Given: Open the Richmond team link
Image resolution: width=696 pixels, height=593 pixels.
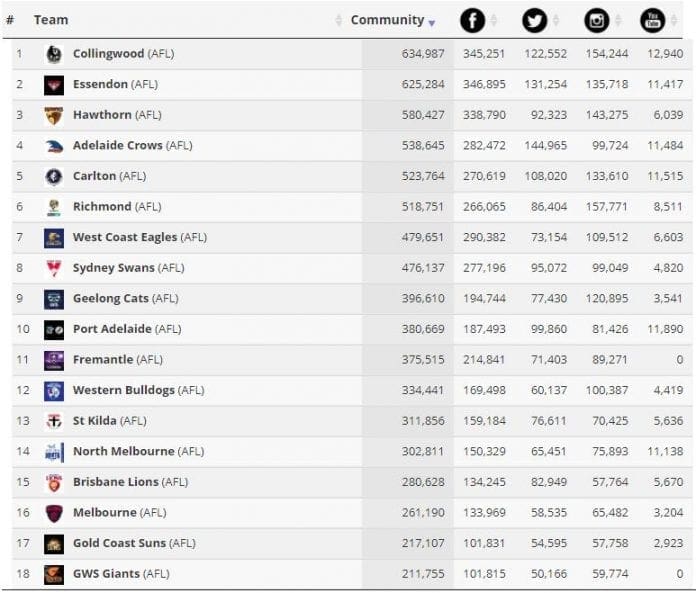Looking at the screenshot, I should 101,207.
